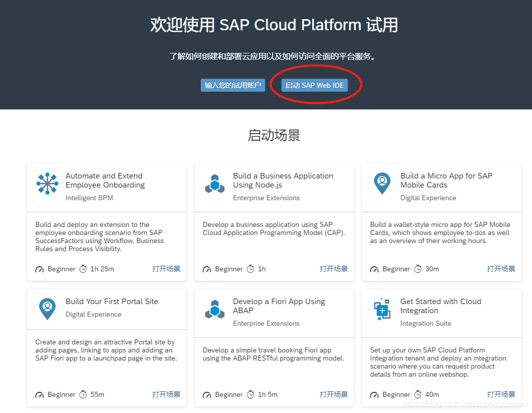Click Enterprise Extensions label on Node.js card
Screen dimensions: 532x413
coord(266,198)
